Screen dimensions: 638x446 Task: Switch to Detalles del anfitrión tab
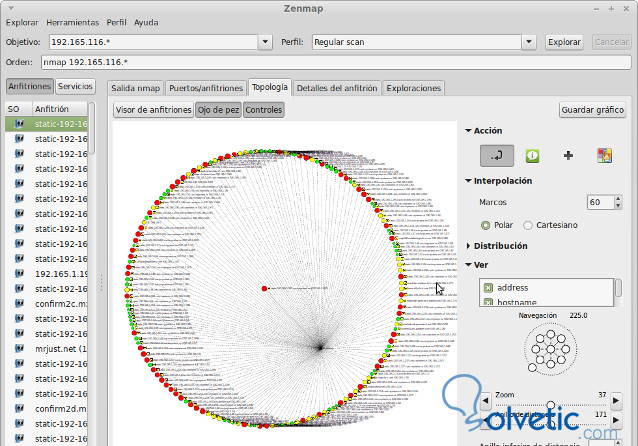pos(337,88)
